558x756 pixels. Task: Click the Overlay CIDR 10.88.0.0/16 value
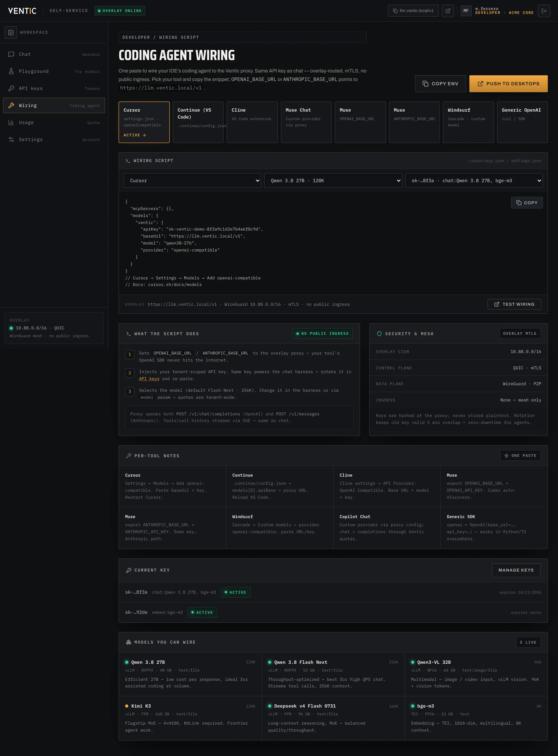[526, 352]
